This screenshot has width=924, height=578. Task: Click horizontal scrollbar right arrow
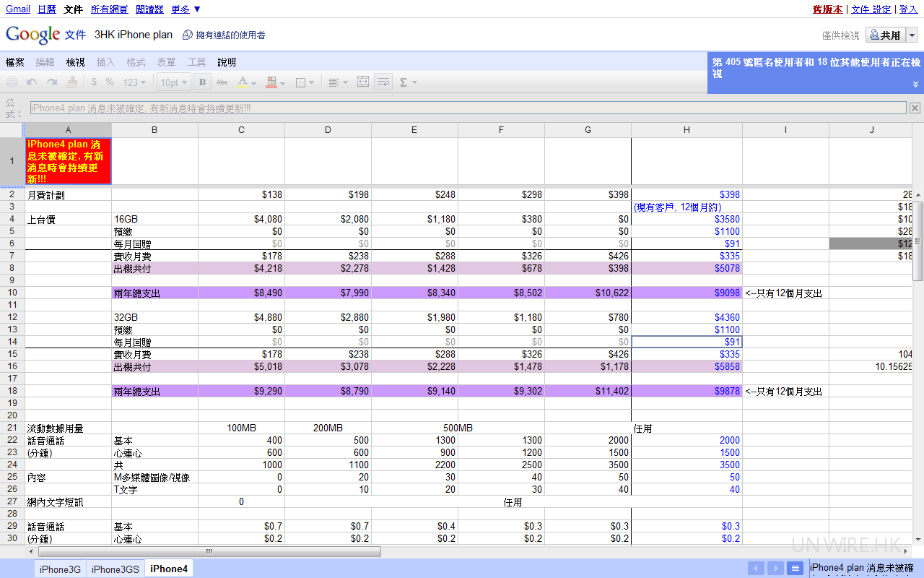(x=907, y=551)
